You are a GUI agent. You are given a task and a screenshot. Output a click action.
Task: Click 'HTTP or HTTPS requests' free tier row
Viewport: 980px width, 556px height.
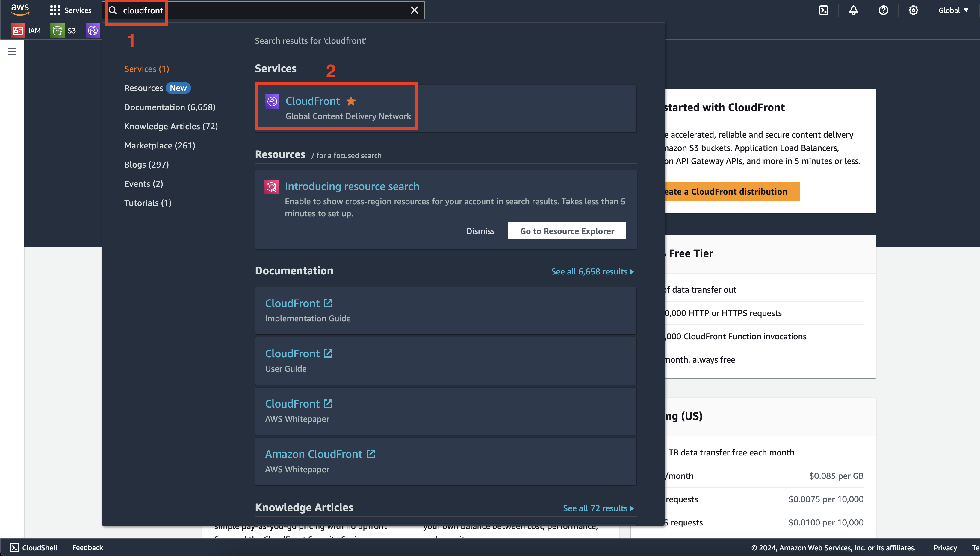click(x=723, y=313)
